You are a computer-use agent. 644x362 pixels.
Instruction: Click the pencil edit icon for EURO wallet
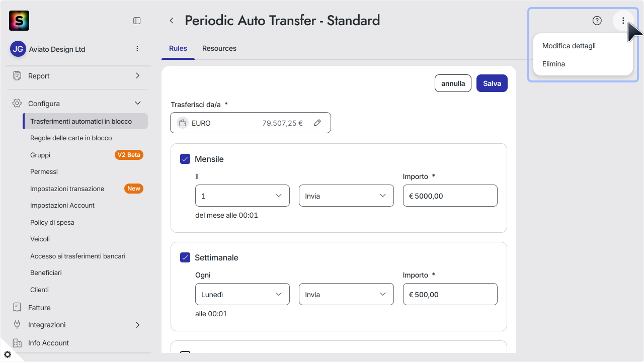[x=317, y=123]
